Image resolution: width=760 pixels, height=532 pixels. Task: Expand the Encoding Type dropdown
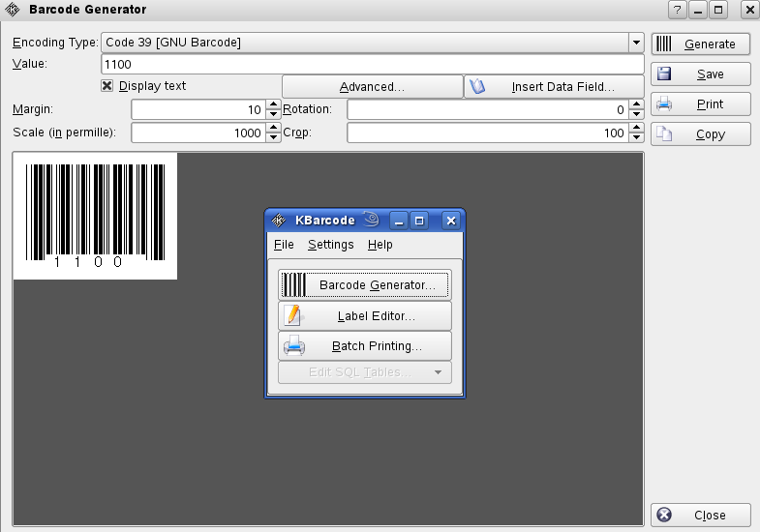[x=636, y=43]
